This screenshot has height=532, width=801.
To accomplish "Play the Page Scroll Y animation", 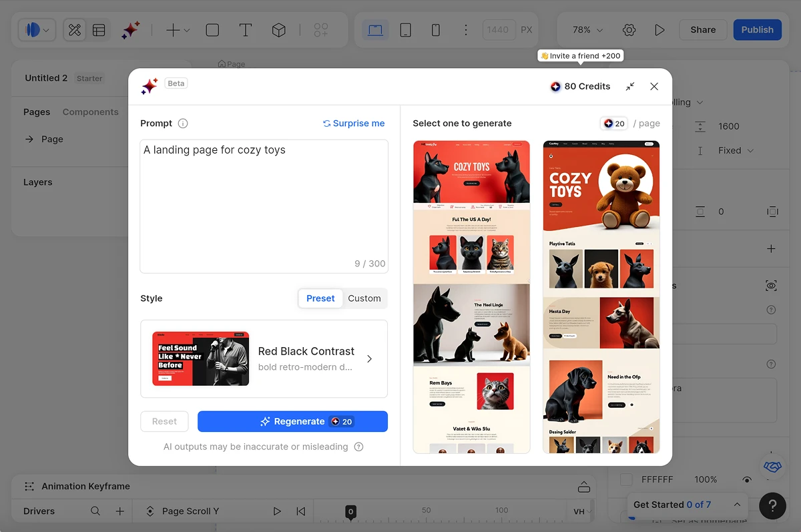I will pyautogui.click(x=277, y=511).
